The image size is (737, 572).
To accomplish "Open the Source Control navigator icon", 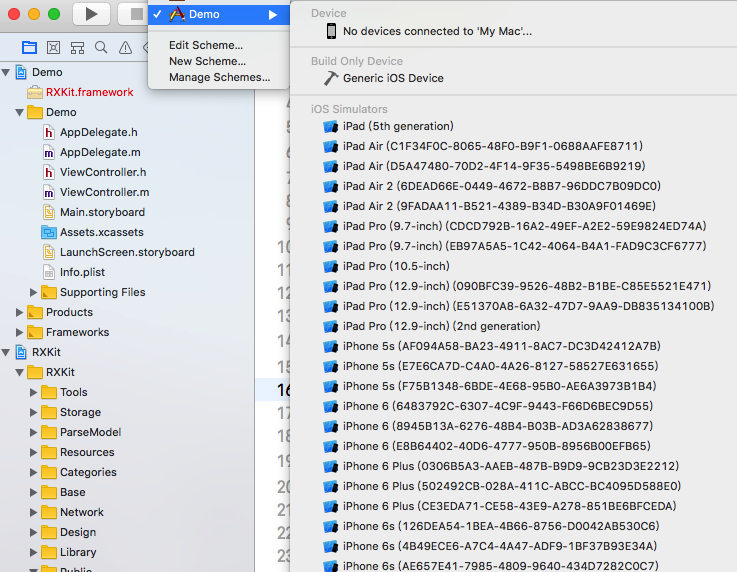I will click(x=54, y=47).
